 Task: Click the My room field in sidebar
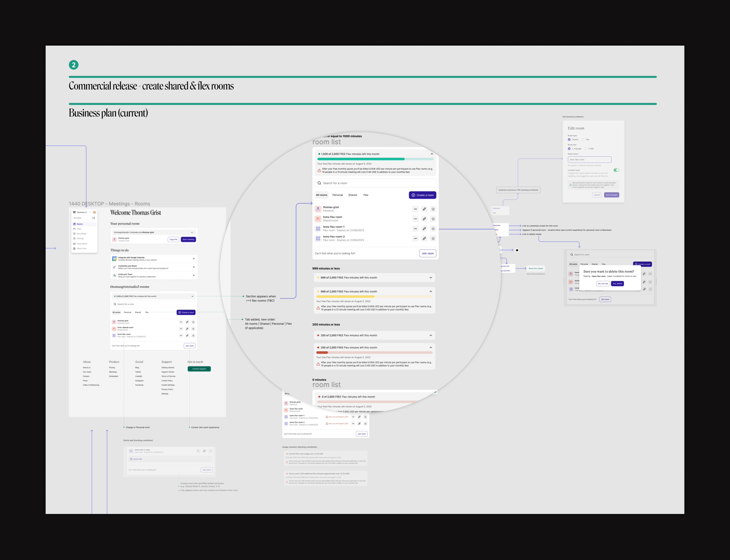tap(84, 218)
